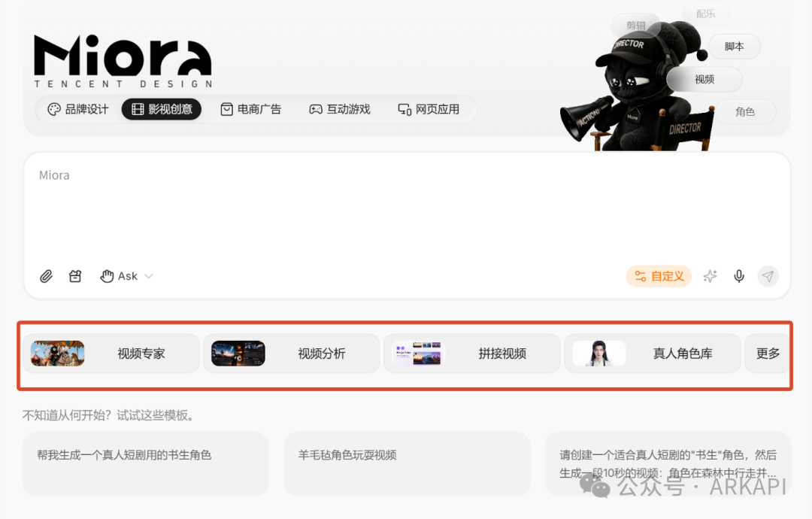Expand the Ask mode dropdown chevron
This screenshot has width=812, height=519.
pyautogui.click(x=149, y=276)
